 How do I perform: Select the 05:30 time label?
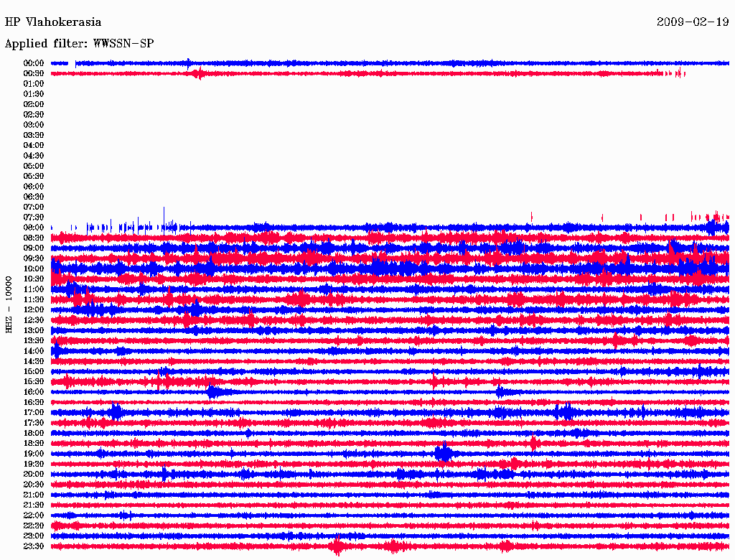pyautogui.click(x=33, y=177)
